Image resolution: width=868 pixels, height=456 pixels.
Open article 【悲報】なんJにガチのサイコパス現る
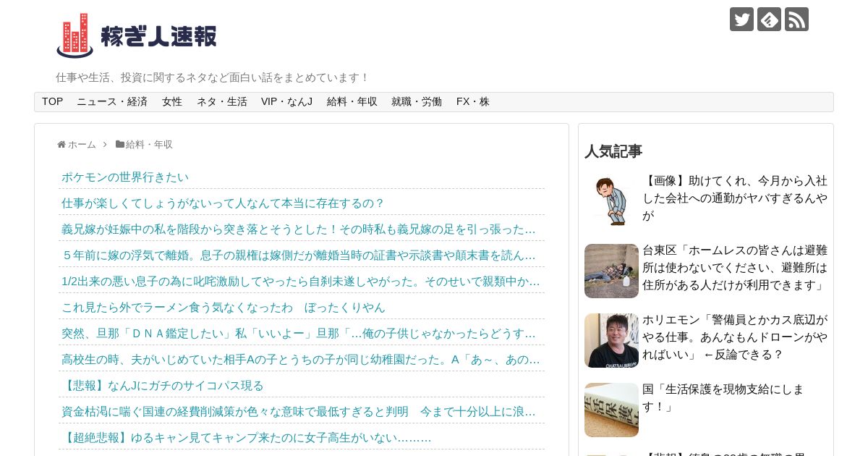[163, 386]
